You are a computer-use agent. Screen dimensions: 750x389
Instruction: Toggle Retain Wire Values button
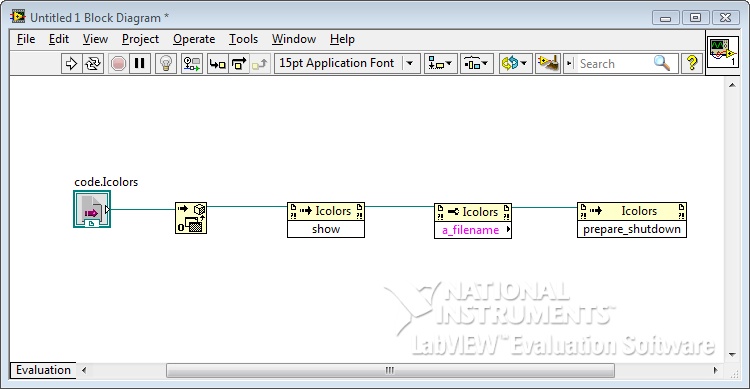(192, 64)
